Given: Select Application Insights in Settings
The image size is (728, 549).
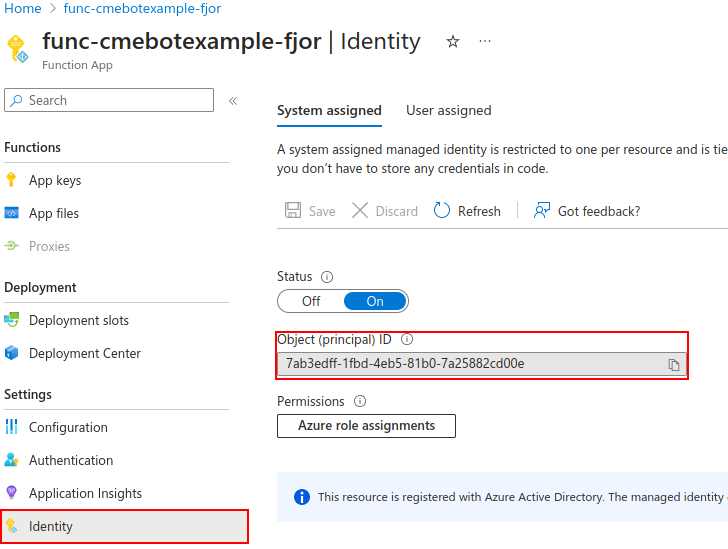Looking at the screenshot, I should (85, 493).
